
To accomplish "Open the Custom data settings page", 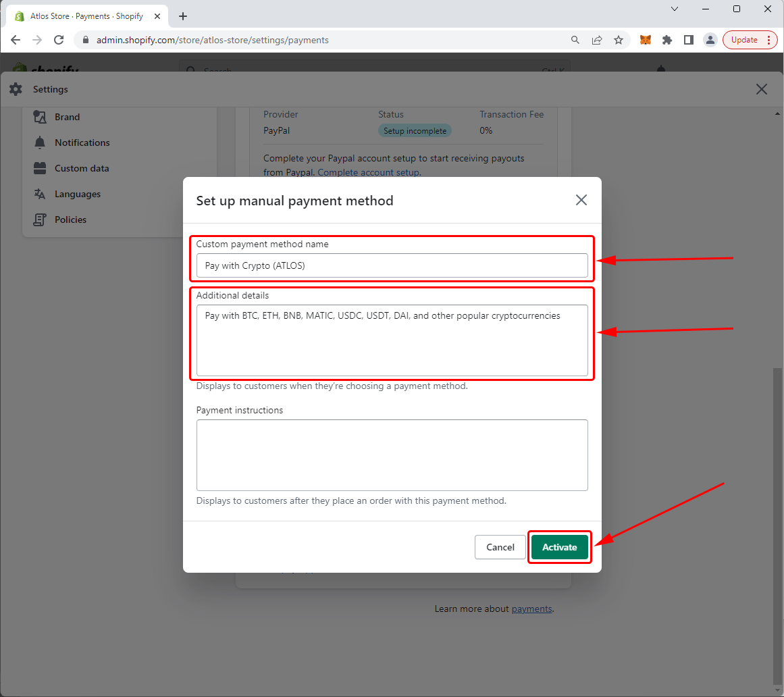I will [x=82, y=168].
